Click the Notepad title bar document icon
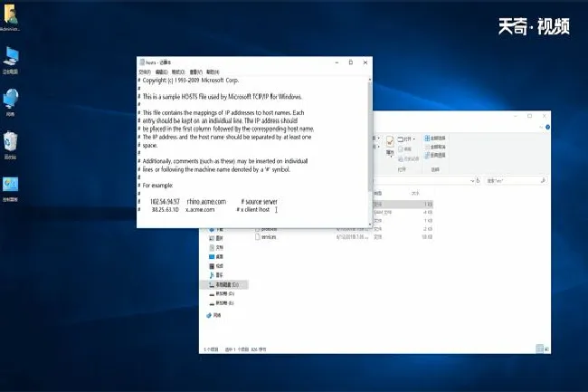 tap(142, 62)
